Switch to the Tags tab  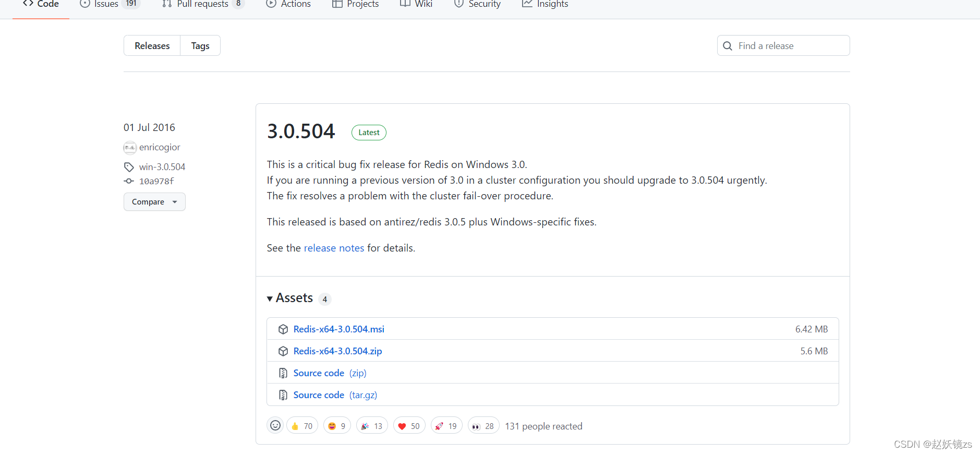tap(200, 46)
